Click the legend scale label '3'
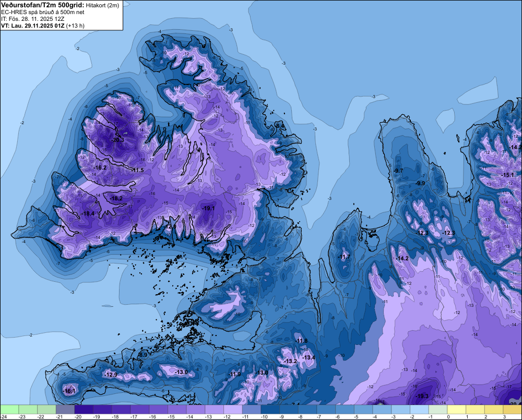Image resolution: width=522 pixels, height=420 pixels. [x=504, y=417]
